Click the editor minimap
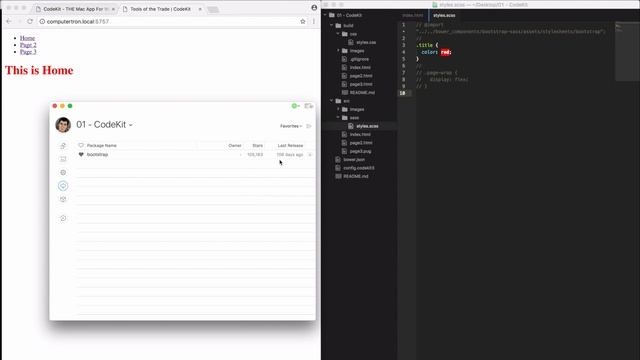 pyautogui.click(x=627, y=51)
